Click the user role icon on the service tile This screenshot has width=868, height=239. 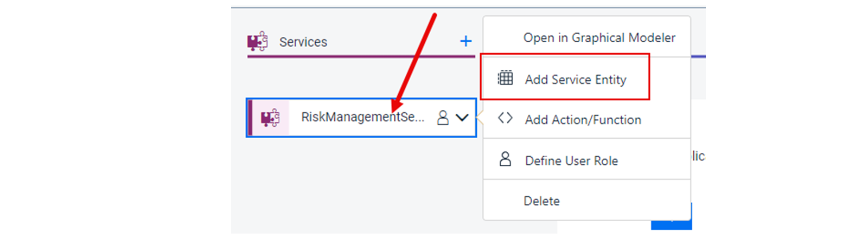[x=443, y=118]
